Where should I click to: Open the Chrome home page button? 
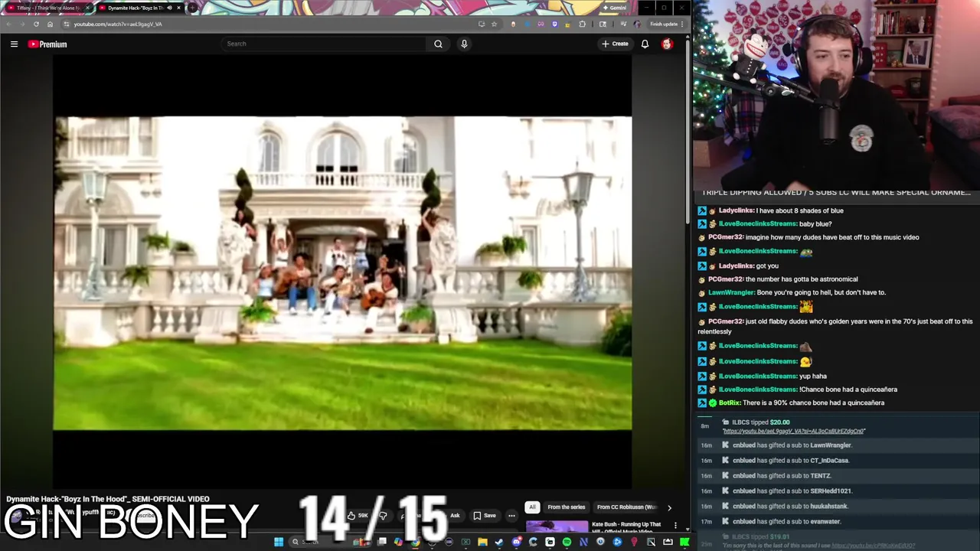tap(50, 24)
